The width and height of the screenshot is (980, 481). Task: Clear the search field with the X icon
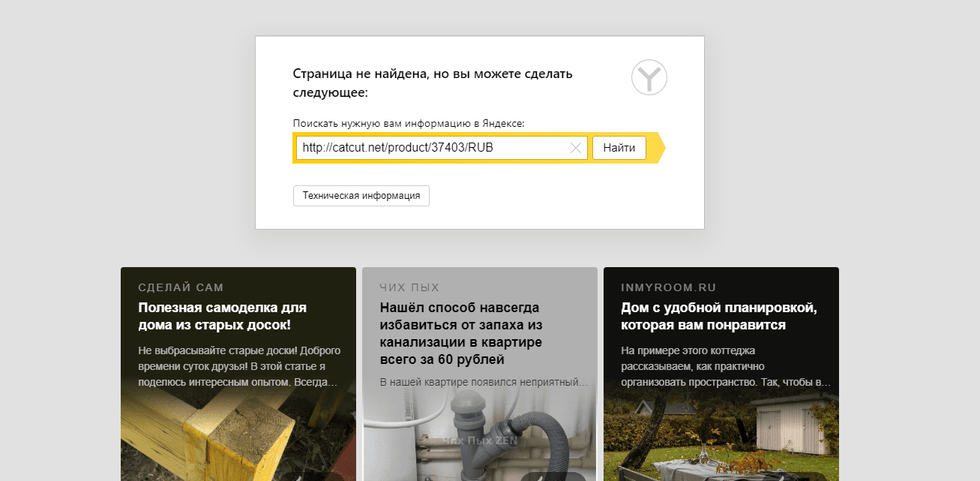click(576, 148)
